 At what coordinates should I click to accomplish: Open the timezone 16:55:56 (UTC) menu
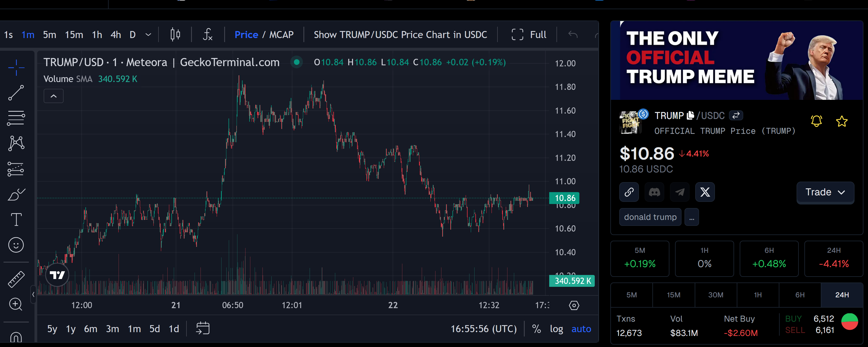coord(483,329)
